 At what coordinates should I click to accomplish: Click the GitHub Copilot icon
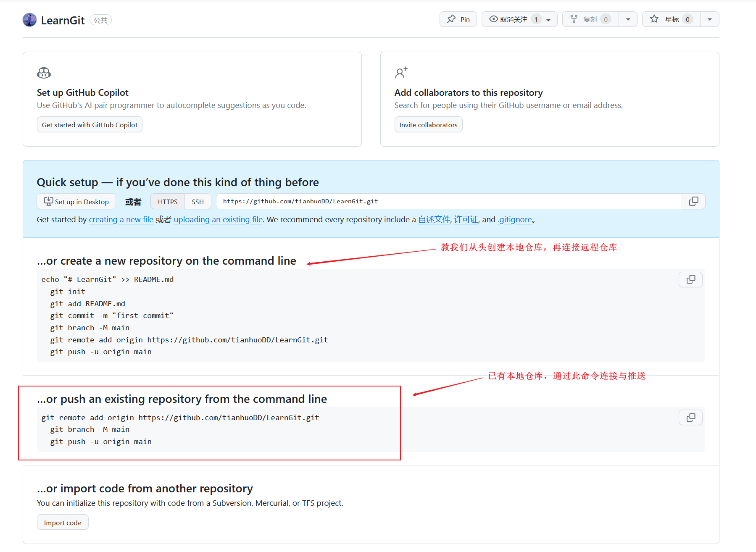tap(44, 73)
